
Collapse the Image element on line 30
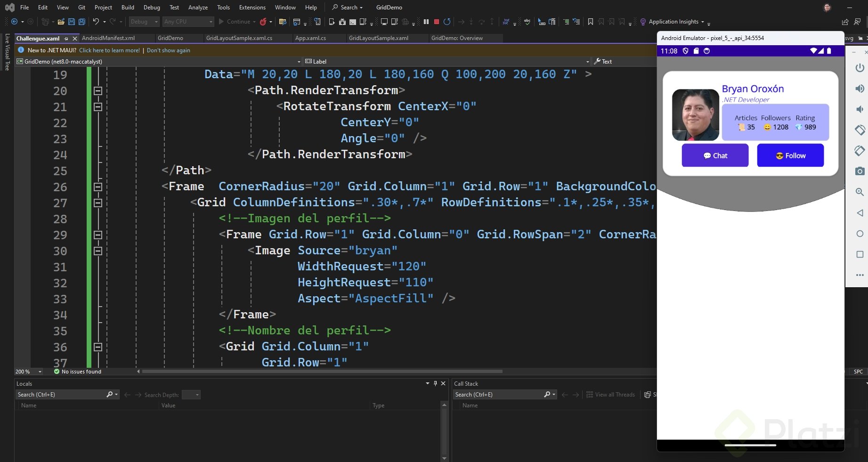click(98, 251)
